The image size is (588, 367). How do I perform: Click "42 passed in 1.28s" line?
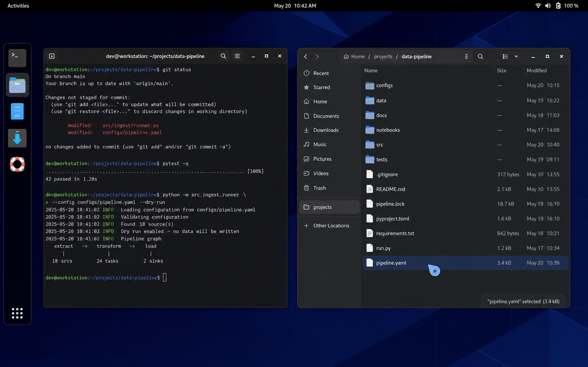(71, 179)
